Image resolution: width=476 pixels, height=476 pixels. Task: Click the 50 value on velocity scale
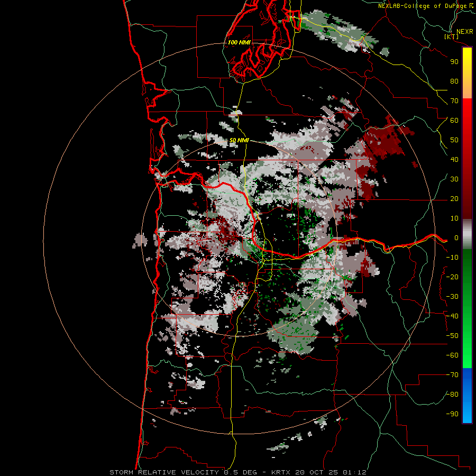[x=454, y=140]
